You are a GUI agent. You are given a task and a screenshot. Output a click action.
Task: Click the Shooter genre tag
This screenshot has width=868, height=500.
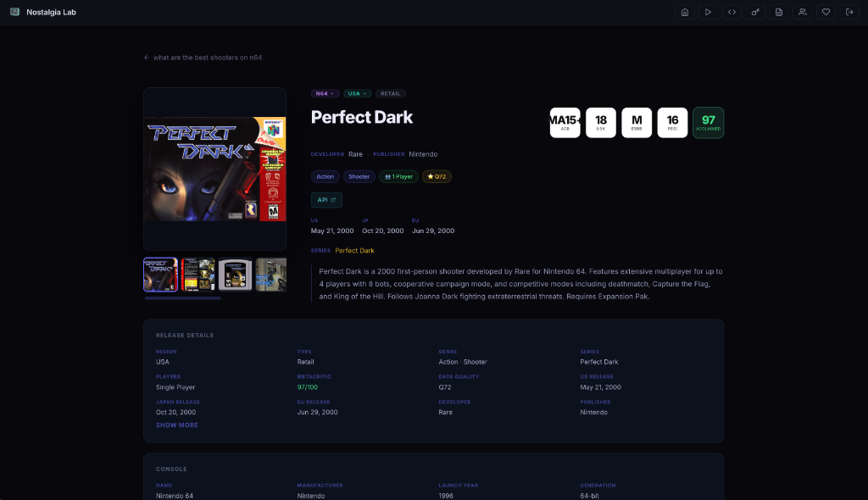coord(359,176)
